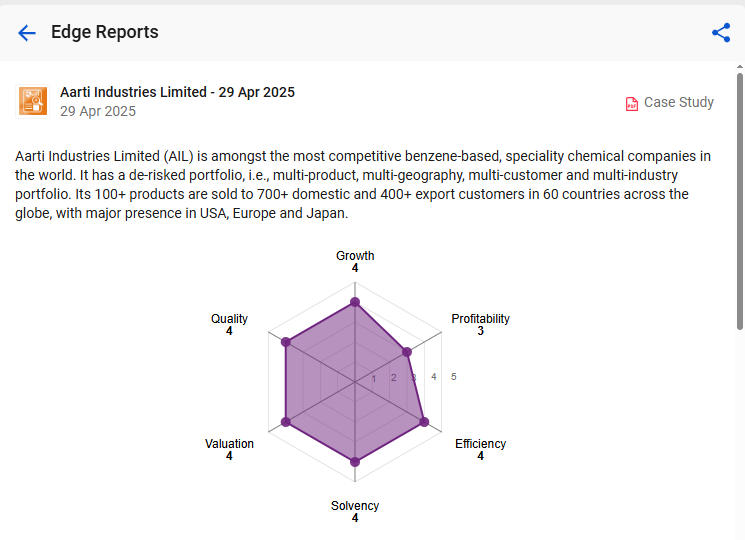
Task: Select the Quality data point on chart
Action: click(286, 342)
